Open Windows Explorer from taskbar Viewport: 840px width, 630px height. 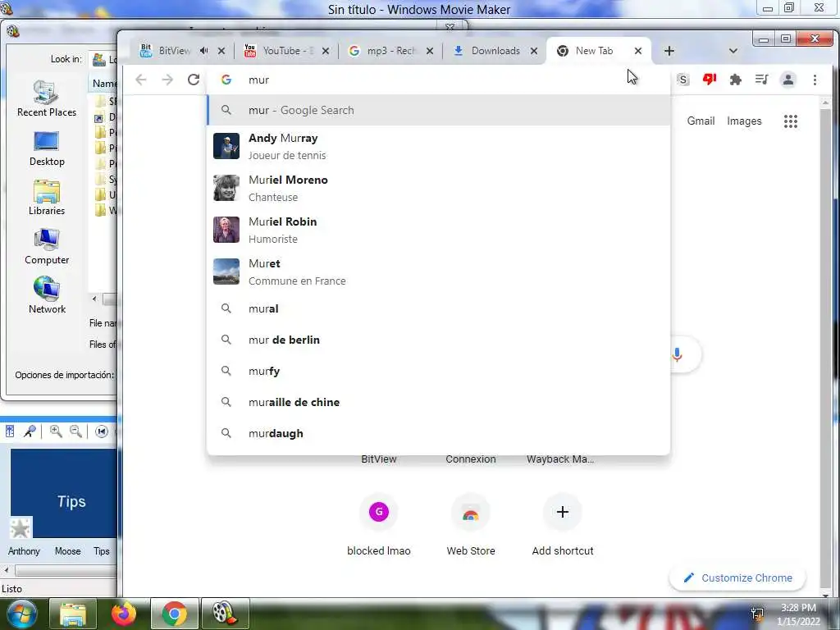(73, 614)
